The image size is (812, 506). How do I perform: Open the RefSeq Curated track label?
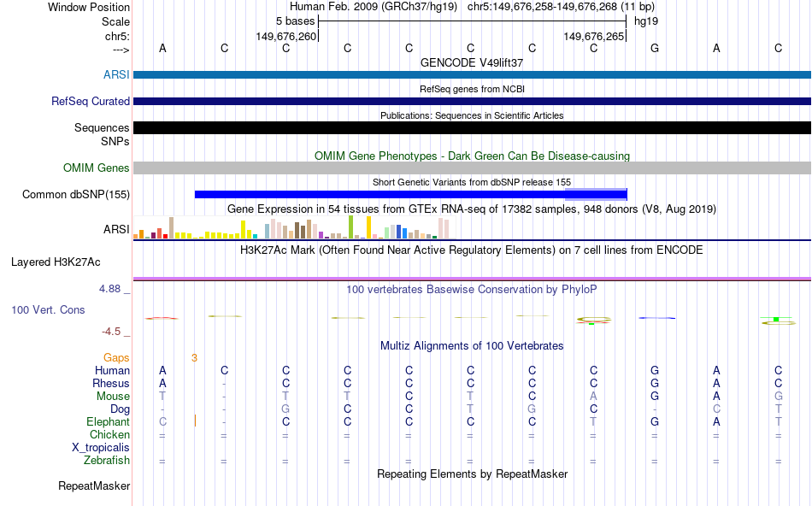pyautogui.click(x=90, y=101)
